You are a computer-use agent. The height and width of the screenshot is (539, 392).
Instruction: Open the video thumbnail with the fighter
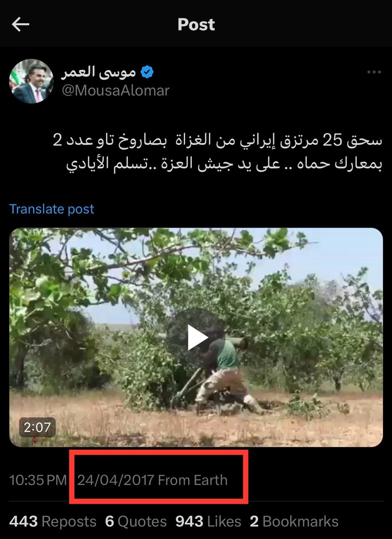[196, 337]
